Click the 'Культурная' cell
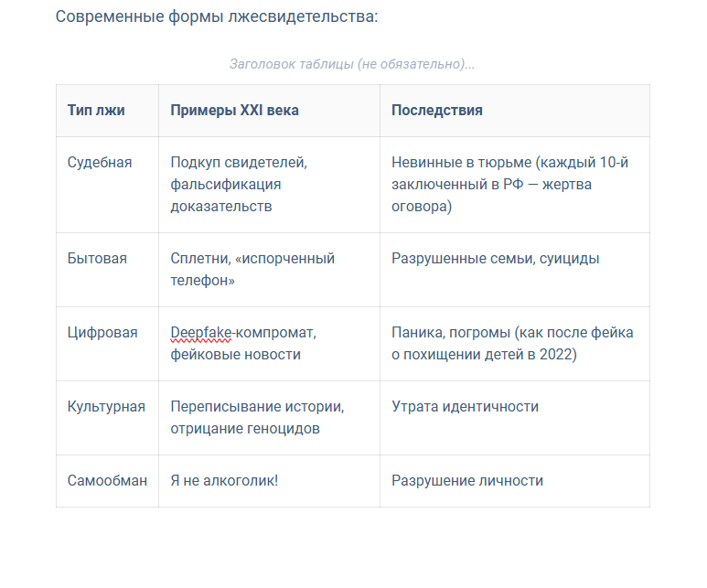The height and width of the screenshot is (588, 707). (x=107, y=418)
